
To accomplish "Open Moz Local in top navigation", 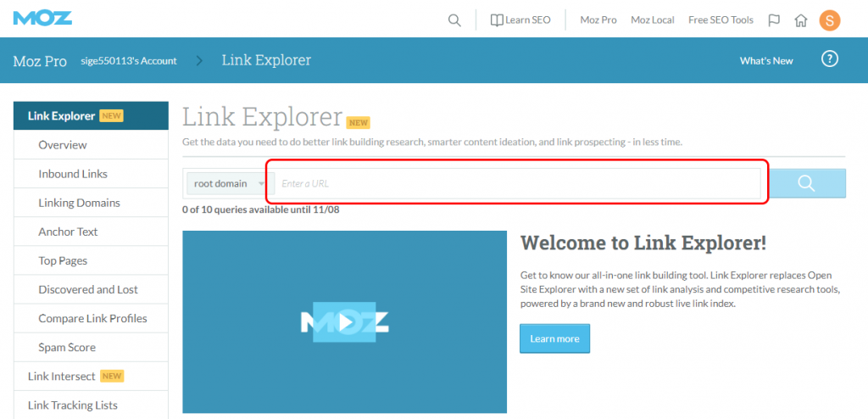I will (653, 20).
